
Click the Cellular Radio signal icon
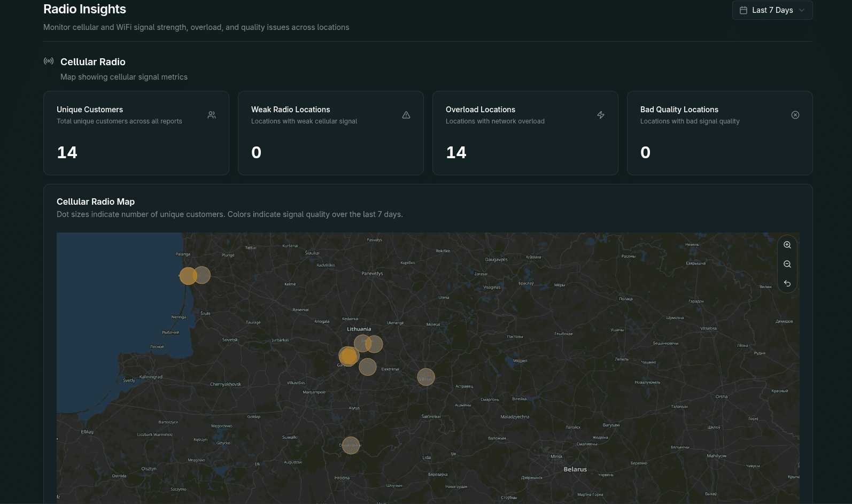49,61
